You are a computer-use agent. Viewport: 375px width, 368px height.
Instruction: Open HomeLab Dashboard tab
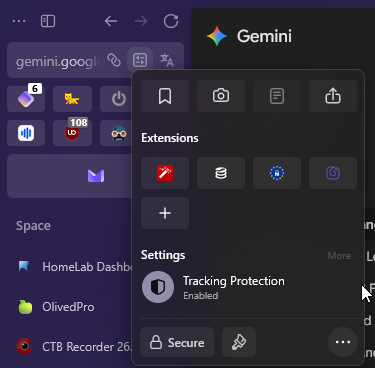pos(75,267)
